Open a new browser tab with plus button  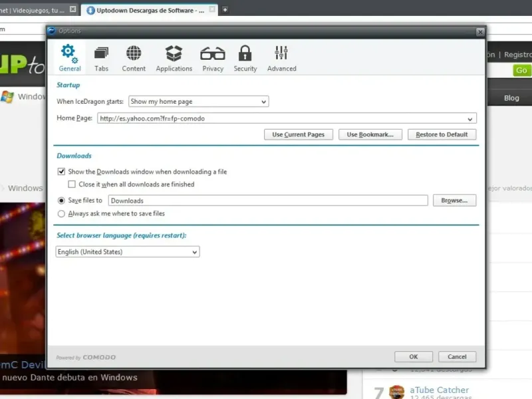[x=225, y=10]
